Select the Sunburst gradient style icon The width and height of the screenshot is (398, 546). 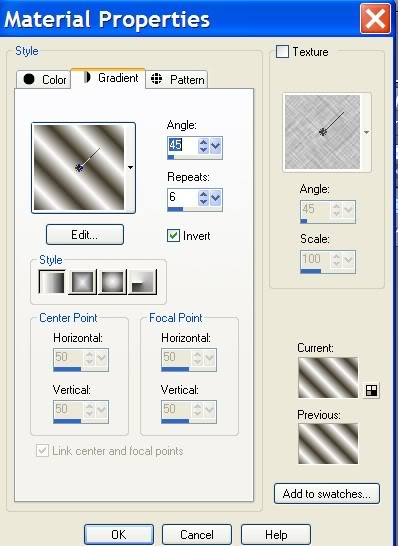coord(112,282)
